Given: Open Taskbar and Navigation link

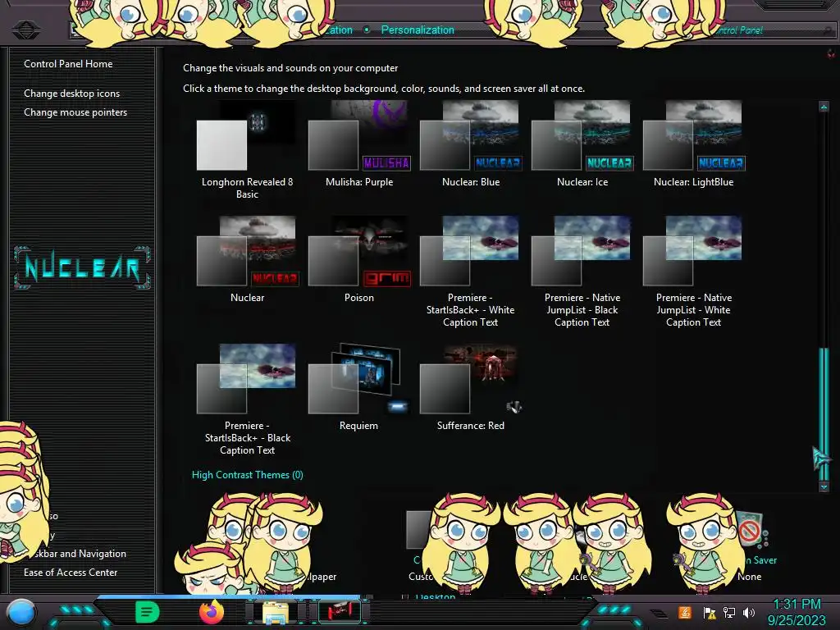Looking at the screenshot, I should pyautogui.click(x=81, y=554).
